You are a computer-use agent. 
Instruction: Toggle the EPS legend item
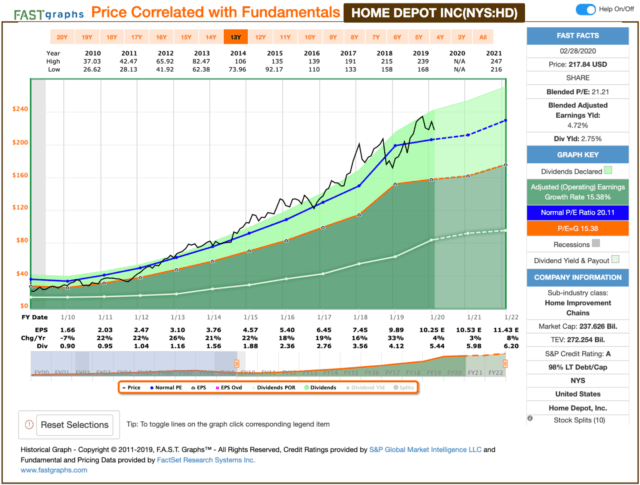(199, 387)
